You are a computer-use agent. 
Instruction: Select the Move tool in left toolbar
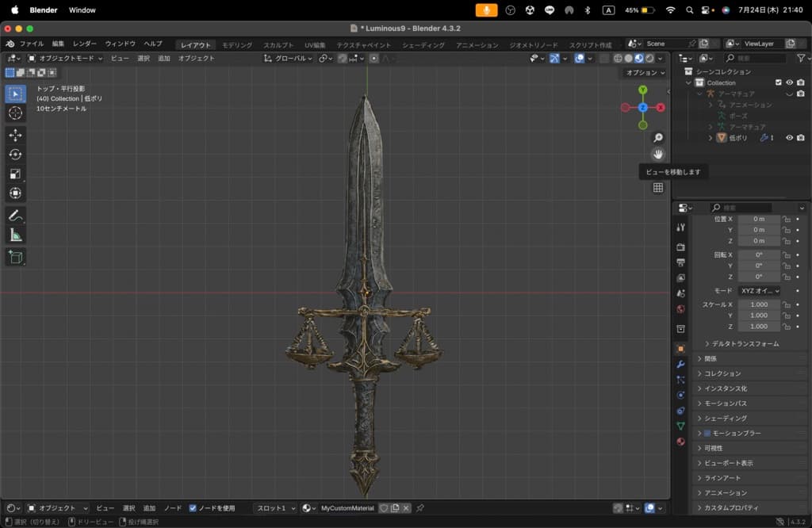coord(15,136)
